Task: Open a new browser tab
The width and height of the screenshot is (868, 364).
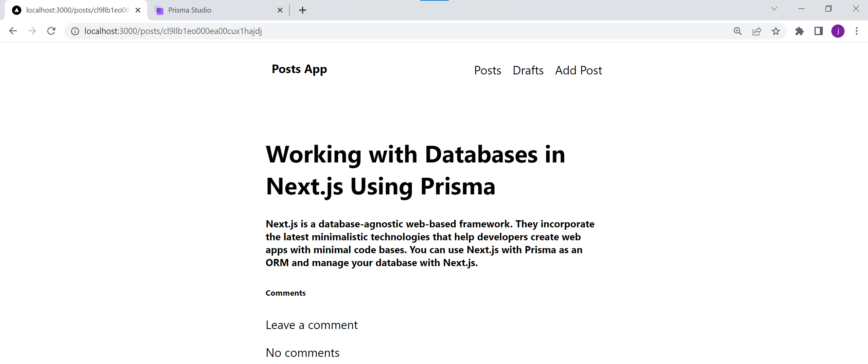Action: 303,10
